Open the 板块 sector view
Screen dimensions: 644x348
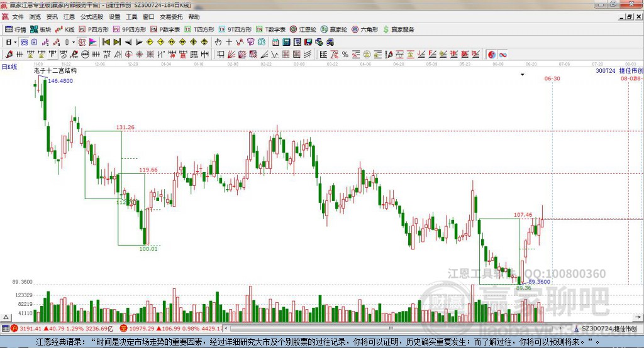(x=40, y=30)
